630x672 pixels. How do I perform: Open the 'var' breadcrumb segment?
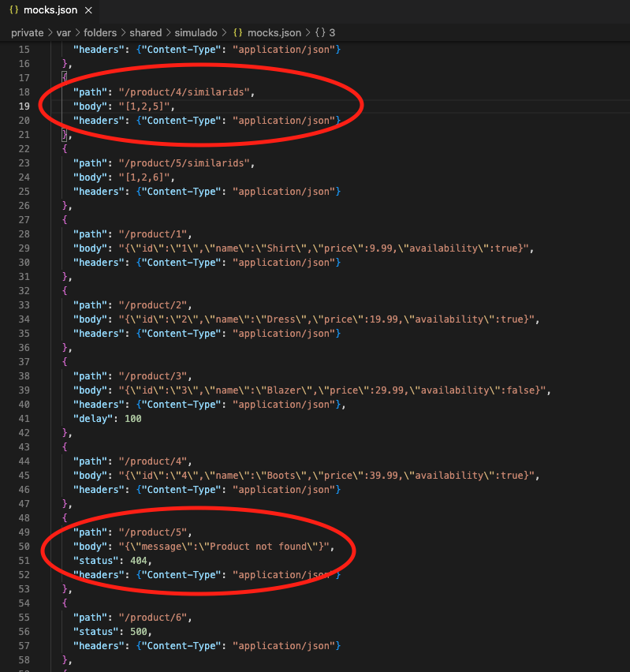[64, 32]
